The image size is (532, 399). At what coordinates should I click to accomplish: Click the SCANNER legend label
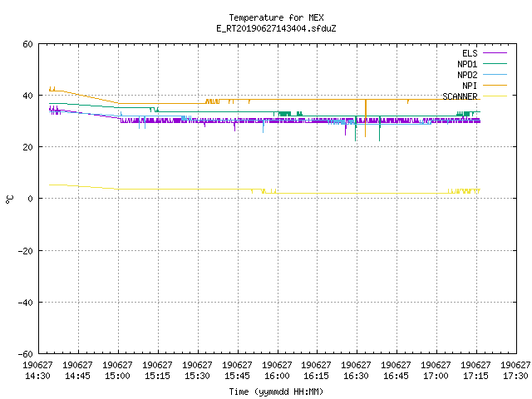tap(460, 96)
